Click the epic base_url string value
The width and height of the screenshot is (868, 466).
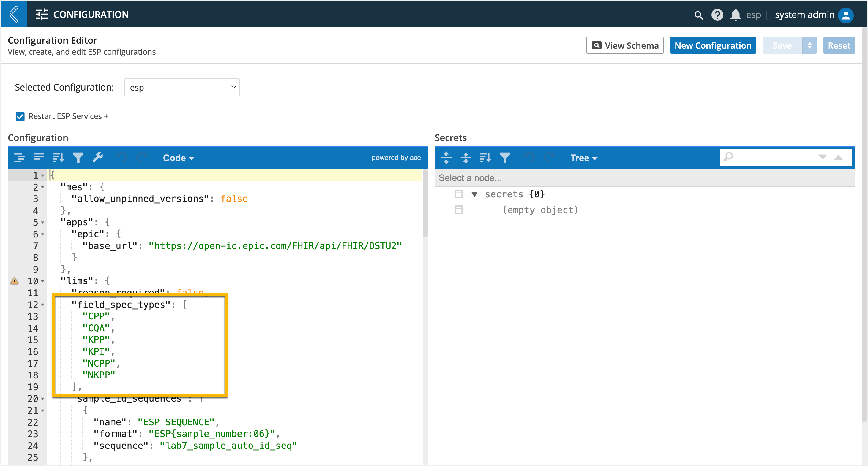pos(275,246)
